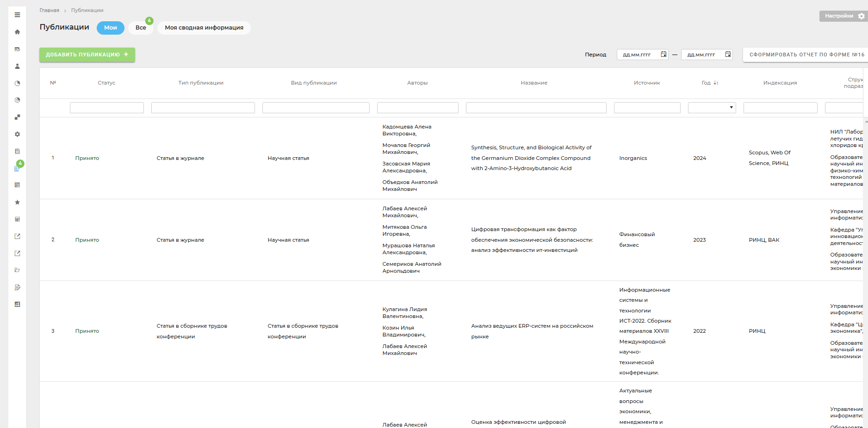Open the open-folder icon in sidebar
The width and height of the screenshot is (868, 428).
point(17,270)
